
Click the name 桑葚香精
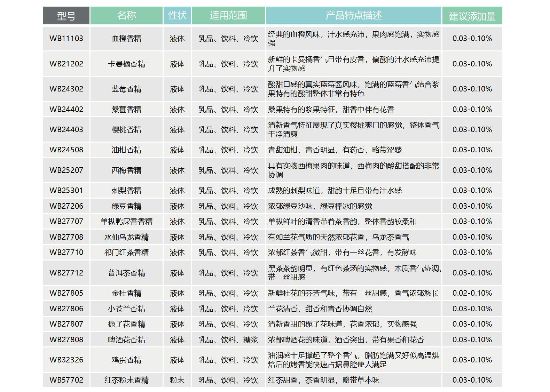126,110
